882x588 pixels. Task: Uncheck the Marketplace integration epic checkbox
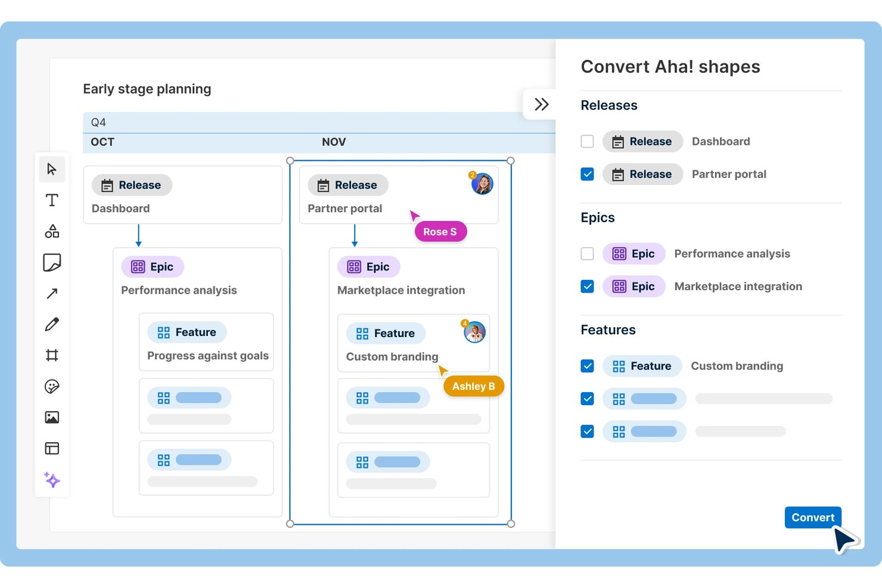(x=587, y=287)
